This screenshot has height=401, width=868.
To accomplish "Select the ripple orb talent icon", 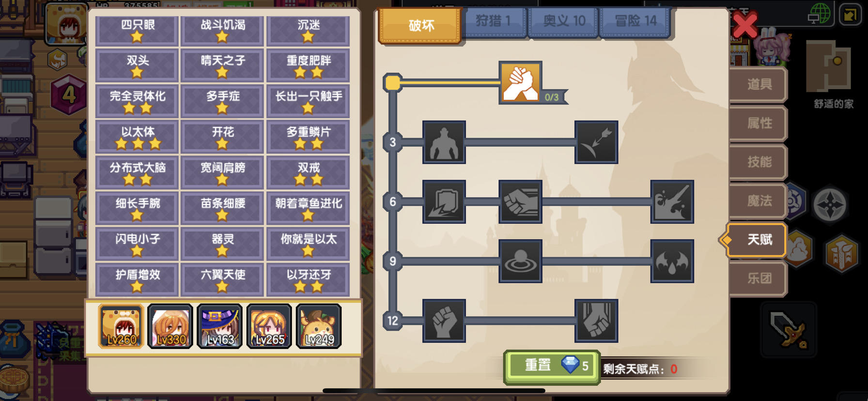I will 520,261.
